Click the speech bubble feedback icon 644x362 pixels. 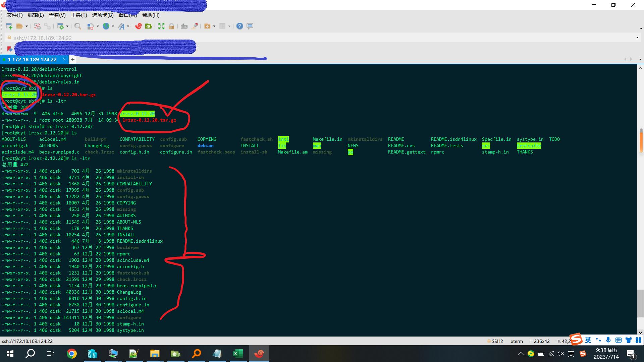[250, 26]
